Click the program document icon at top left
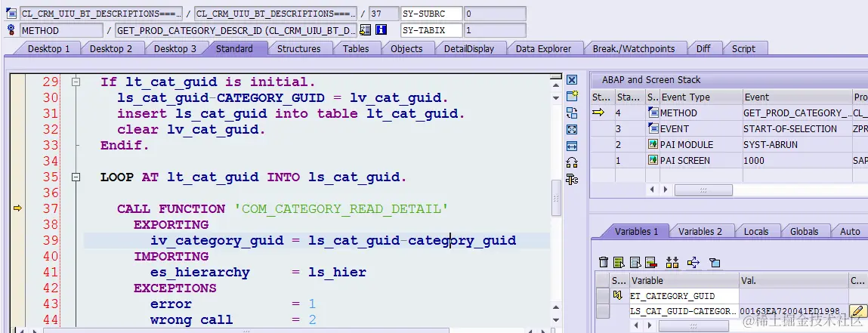 pos(11,14)
